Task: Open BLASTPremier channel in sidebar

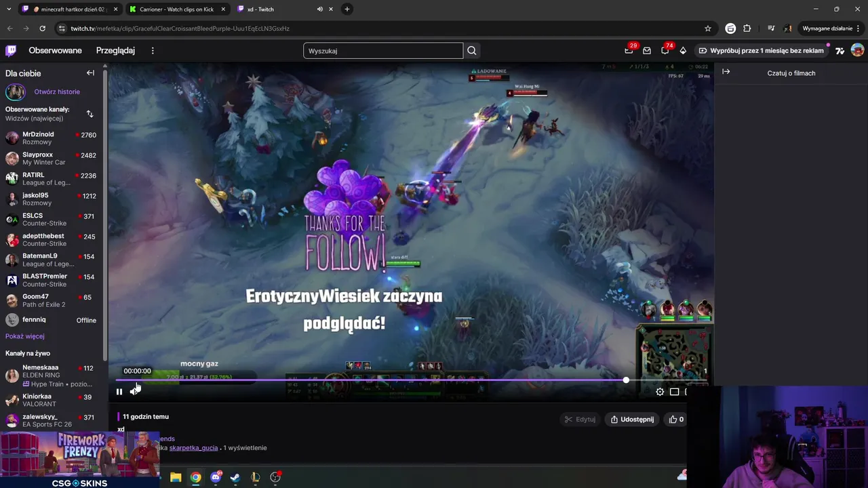Action: (x=52, y=280)
